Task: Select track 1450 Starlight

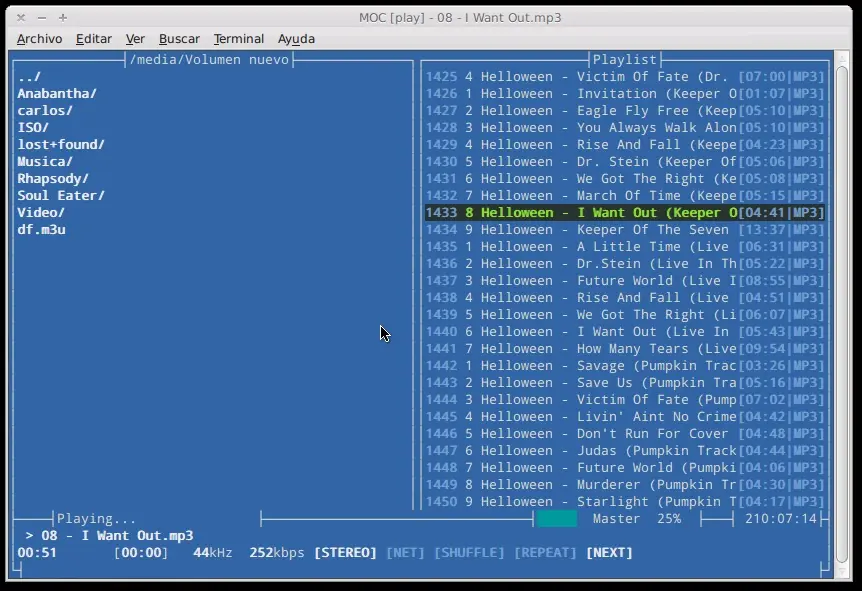Action: pos(625,502)
